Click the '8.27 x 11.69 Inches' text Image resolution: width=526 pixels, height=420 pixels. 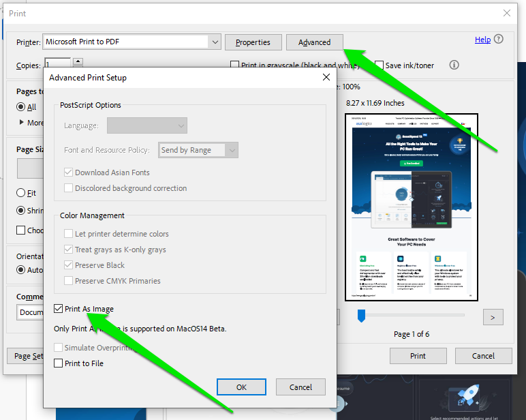375,103
